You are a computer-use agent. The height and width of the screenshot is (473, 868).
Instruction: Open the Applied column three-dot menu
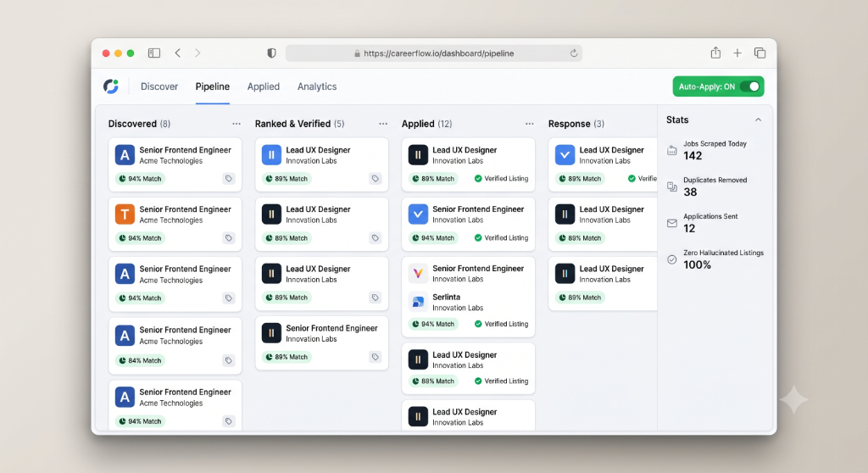pyautogui.click(x=530, y=124)
